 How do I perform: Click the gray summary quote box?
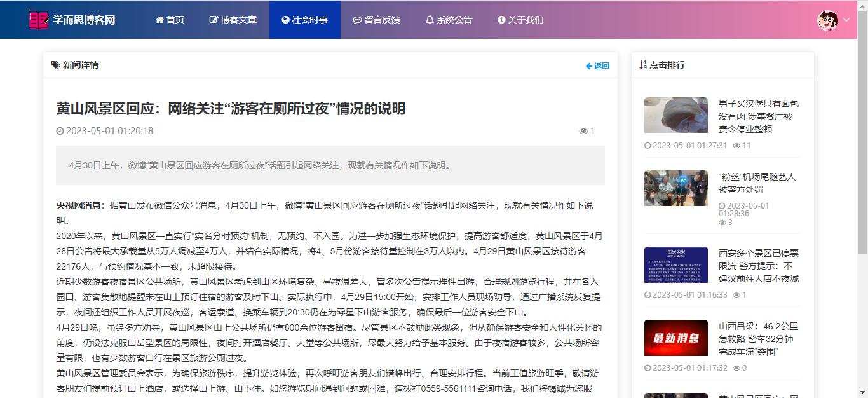tap(330, 165)
